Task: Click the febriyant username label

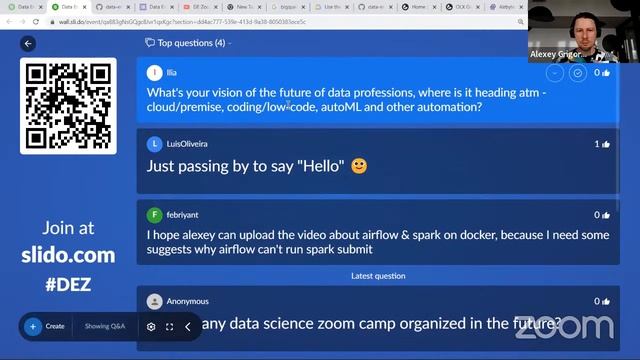Action: (182, 215)
